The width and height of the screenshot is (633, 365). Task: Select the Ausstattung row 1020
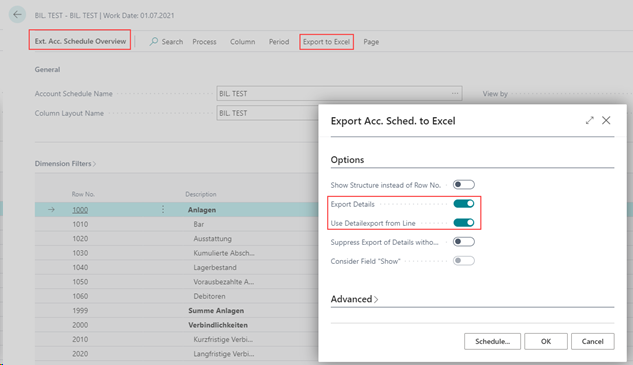[176, 238]
